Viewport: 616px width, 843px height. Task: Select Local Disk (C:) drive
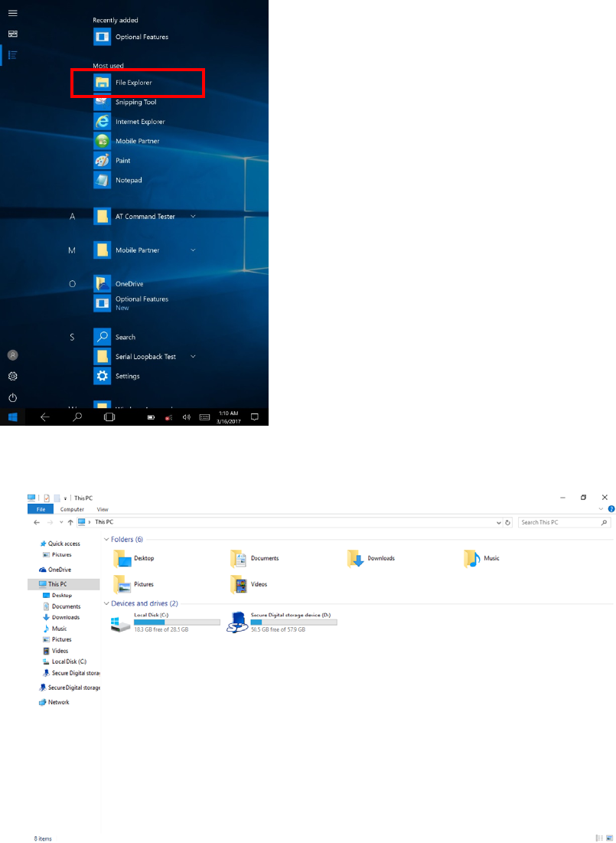(165, 622)
